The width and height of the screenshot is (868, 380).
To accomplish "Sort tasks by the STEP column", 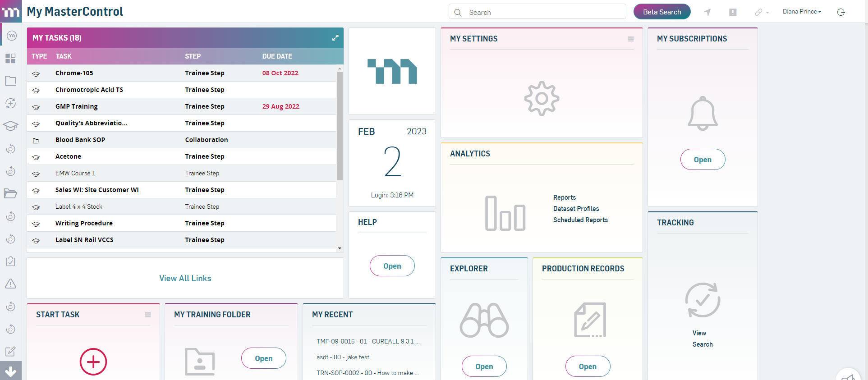I will point(193,56).
